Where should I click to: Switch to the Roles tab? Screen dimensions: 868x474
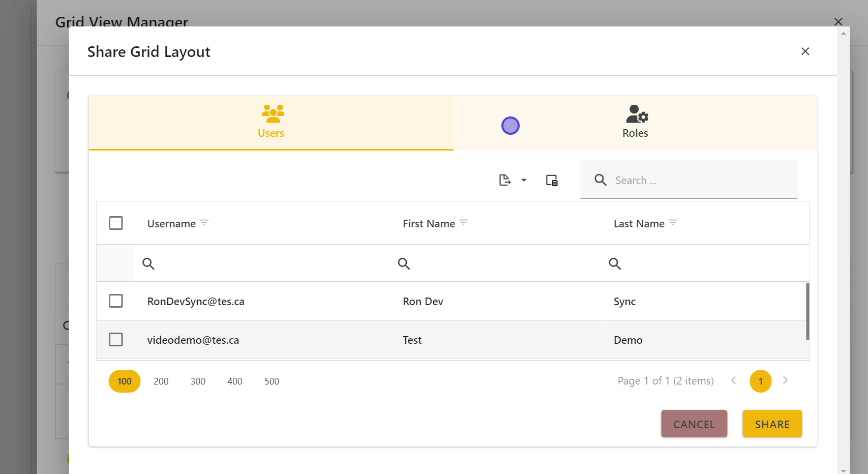635,123
